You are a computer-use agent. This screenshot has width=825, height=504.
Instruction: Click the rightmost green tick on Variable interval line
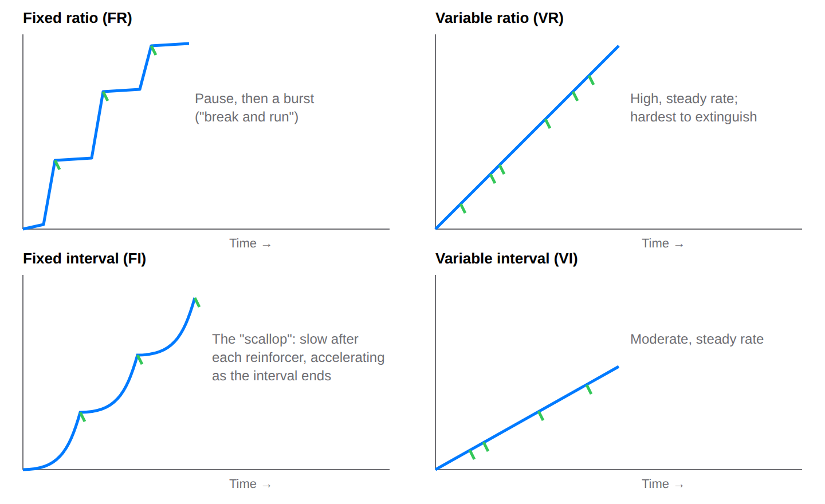tap(589, 389)
